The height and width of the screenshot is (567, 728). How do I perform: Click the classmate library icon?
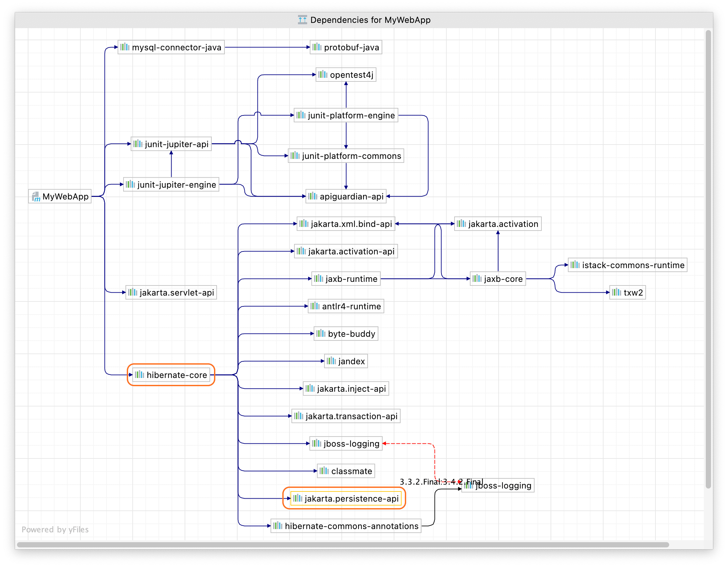324,471
